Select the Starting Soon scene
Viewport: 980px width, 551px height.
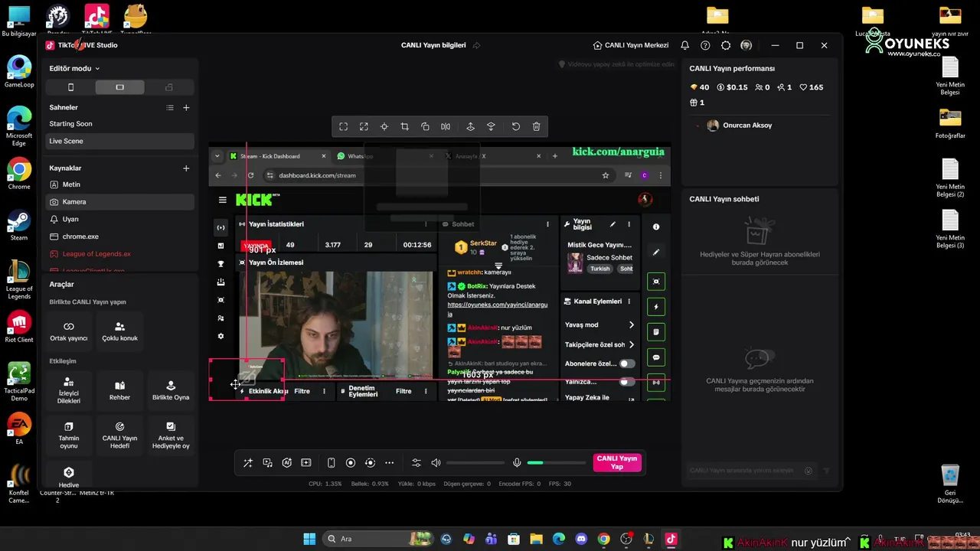click(119, 124)
